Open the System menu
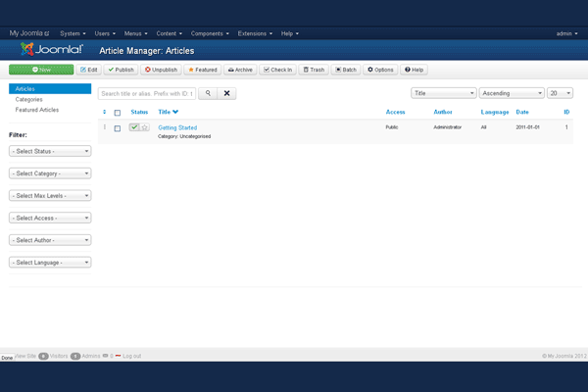Image resolution: width=588 pixels, height=392 pixels. (73, 33)
